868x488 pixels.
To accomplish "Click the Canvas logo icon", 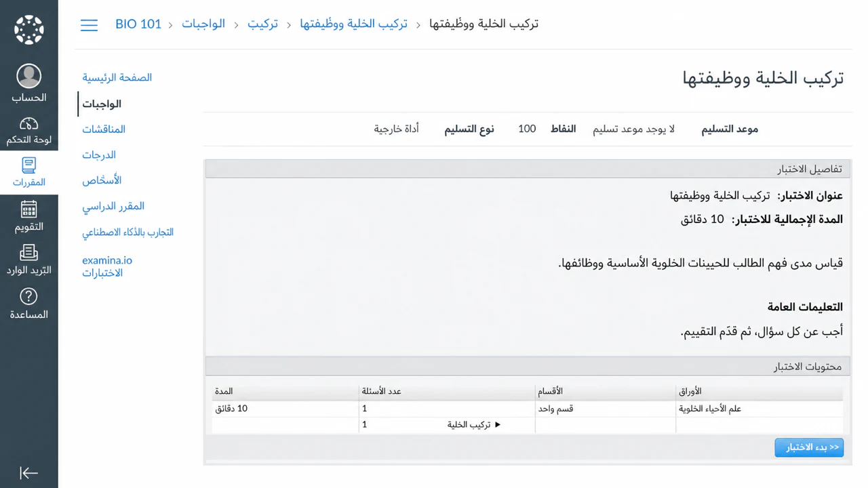I will [29, 29].
